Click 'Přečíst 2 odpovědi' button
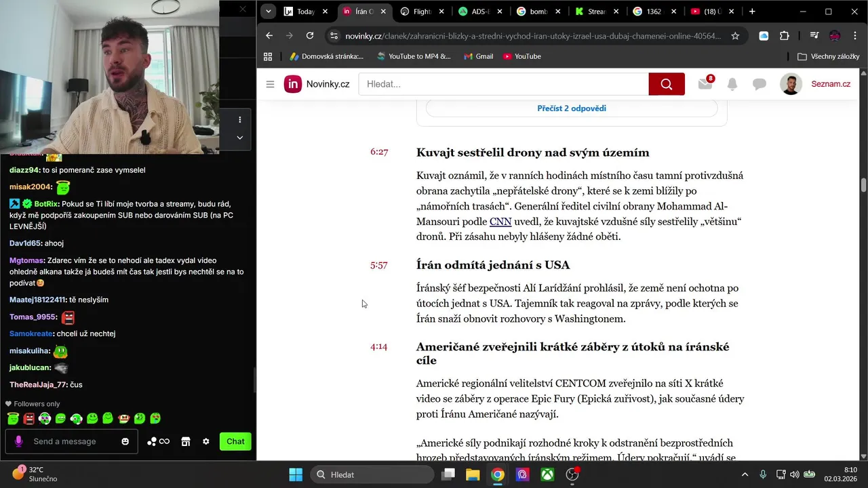868x488 pixels. (572, 108)
